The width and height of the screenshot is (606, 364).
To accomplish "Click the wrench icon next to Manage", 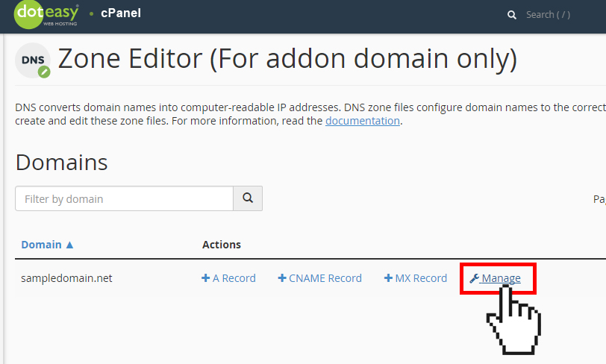I will coord(474,278).
